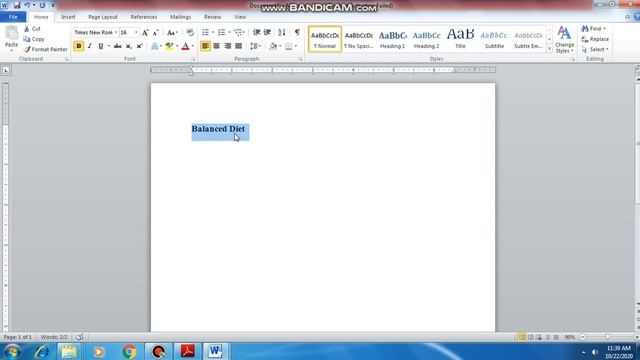Switch to Mailings tab
The height and width of the screenshot is (360, 640).
[180, 17]
